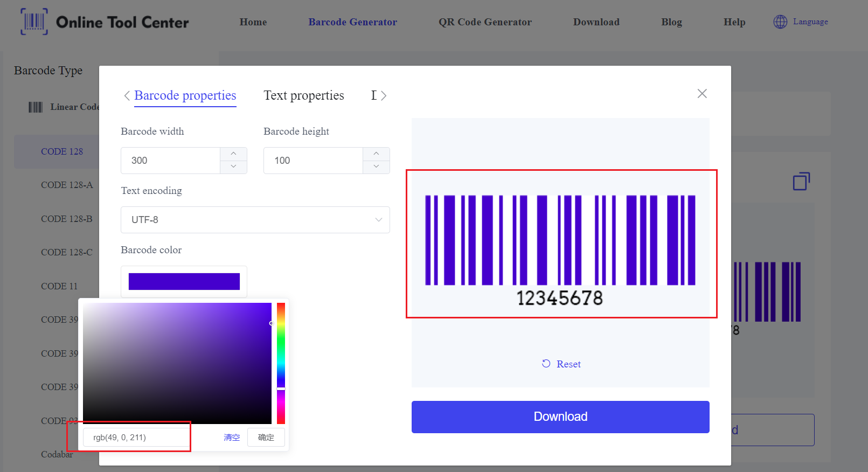
Task: Click the barcode preview image
Action: pos(560,251)
